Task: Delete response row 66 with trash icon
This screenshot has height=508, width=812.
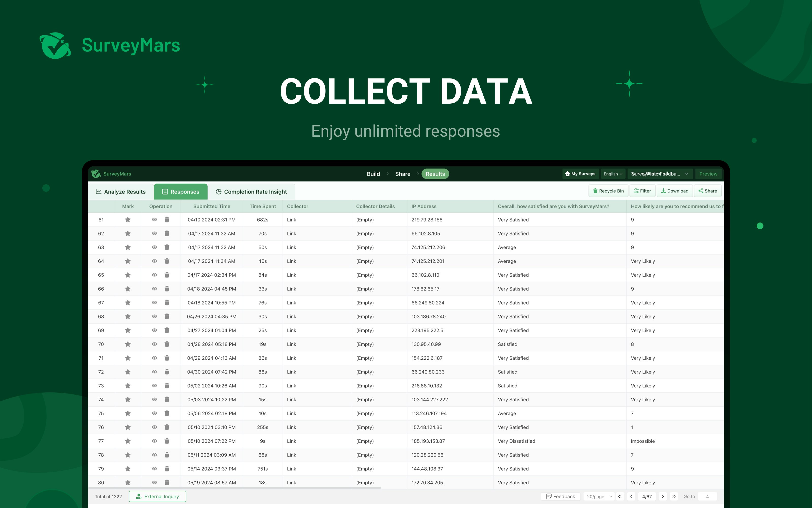Action: click(x=167, y=289)
